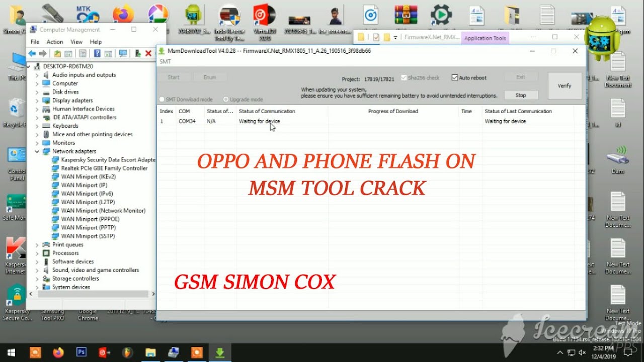Click Exit button in MsmDownloadTool
The width and height of the screenshot is (644, 362).
tap(521, 77)
